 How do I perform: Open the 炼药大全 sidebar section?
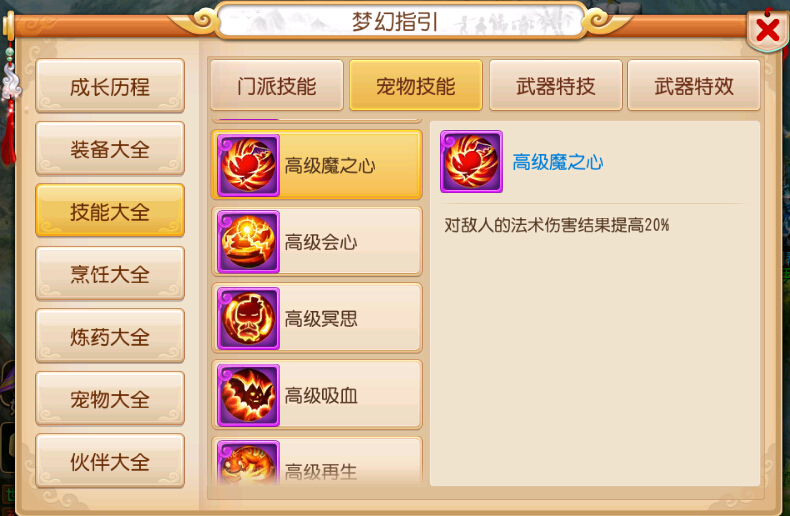(x=110, y=336)
